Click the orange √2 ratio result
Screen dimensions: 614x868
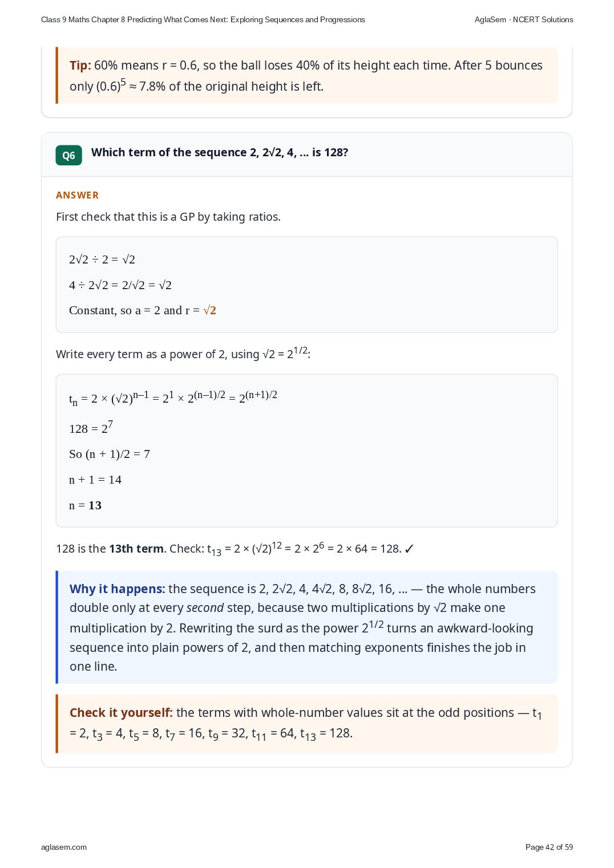pyautogui.click(x=209, y=310)
